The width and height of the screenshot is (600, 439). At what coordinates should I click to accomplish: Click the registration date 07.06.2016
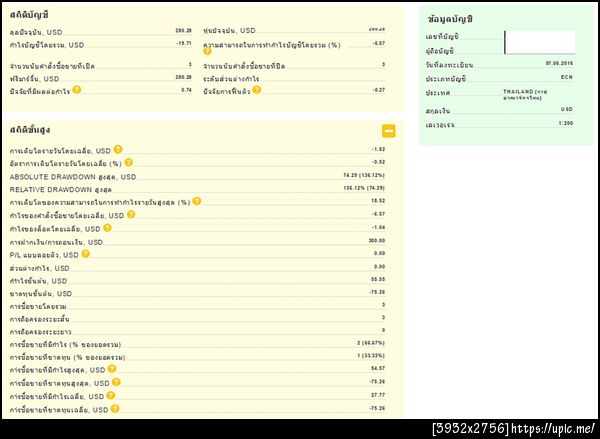559,64
